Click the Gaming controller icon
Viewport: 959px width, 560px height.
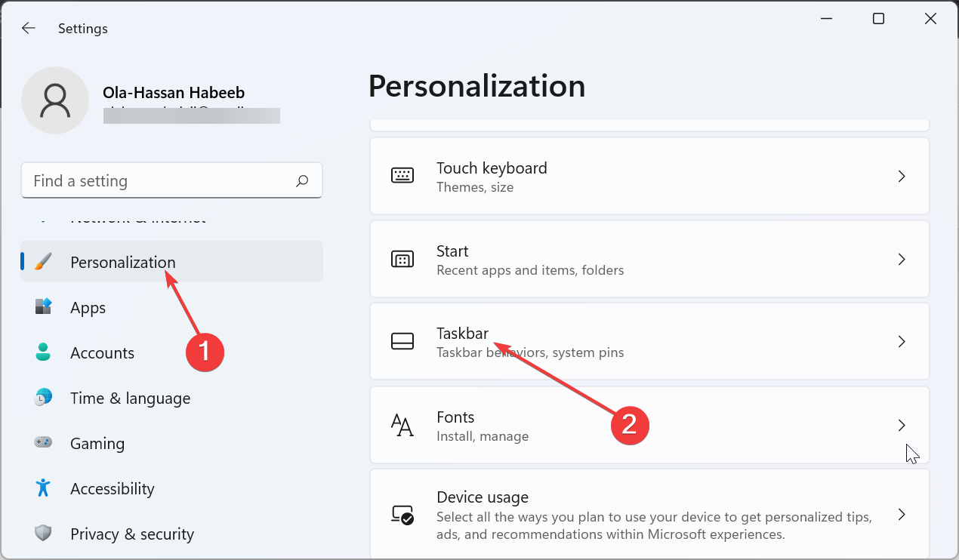[43, 443]
